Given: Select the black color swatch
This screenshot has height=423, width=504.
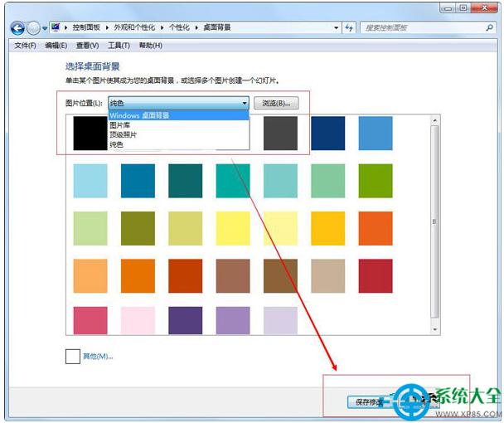Looking at the screenshot, I should click(x=90, y=133).
